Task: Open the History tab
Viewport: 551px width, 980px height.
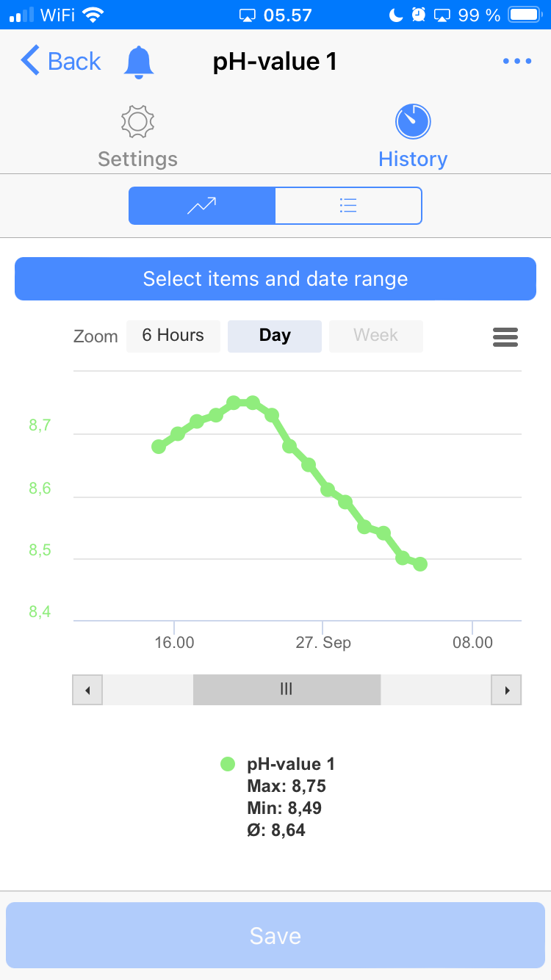Action: click(x=413, y=159)
